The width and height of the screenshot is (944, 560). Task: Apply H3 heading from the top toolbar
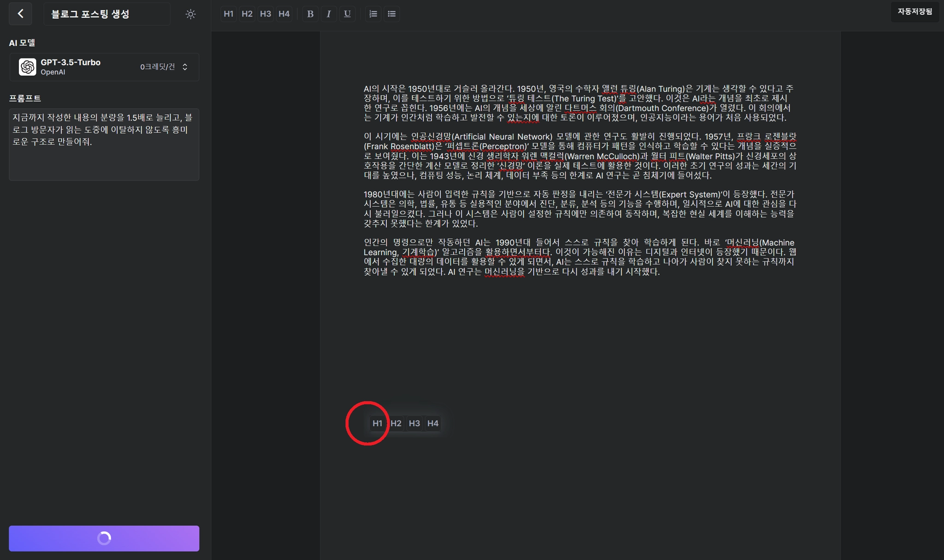click(x=265, y=14)
